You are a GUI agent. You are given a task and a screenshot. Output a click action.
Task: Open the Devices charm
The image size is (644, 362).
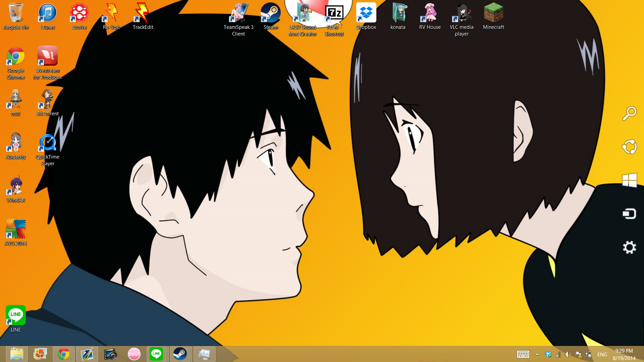pyautogui.click(x=629, y=214)
